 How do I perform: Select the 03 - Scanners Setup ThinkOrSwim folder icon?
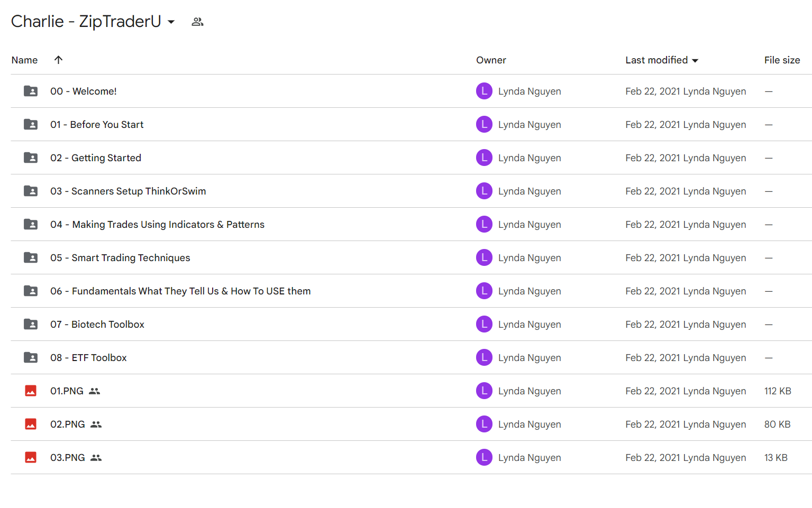tap(31, 191)
